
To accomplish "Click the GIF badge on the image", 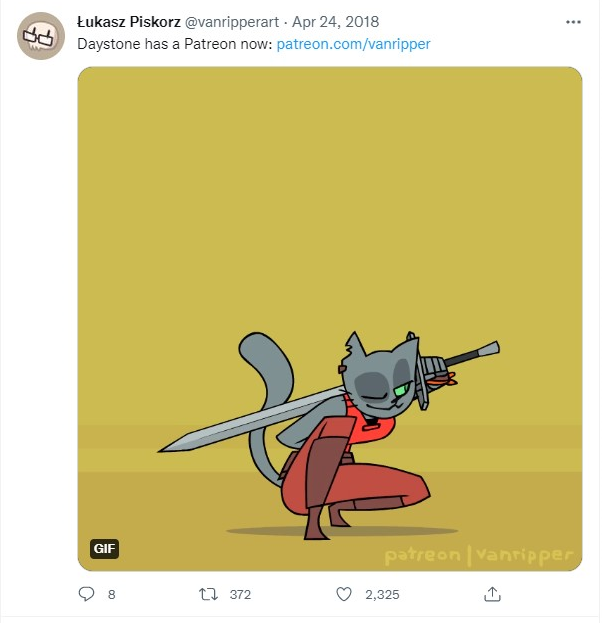I will [x=105, y=548].
